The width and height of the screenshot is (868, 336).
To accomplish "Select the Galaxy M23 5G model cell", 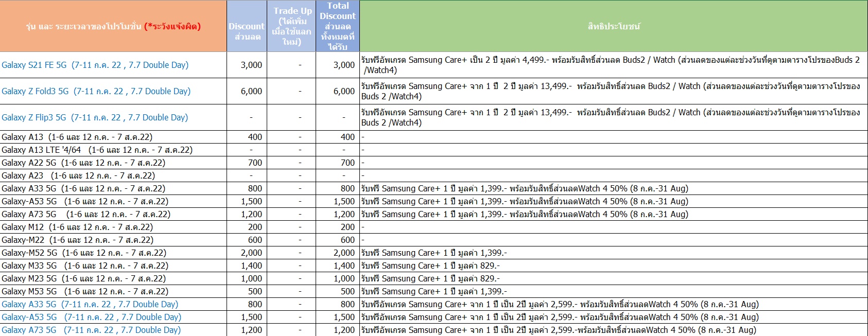I will tap(113, 278).
